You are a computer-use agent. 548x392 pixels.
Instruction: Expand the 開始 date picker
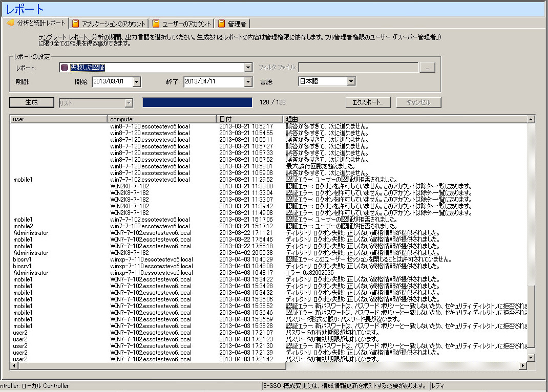136,81
